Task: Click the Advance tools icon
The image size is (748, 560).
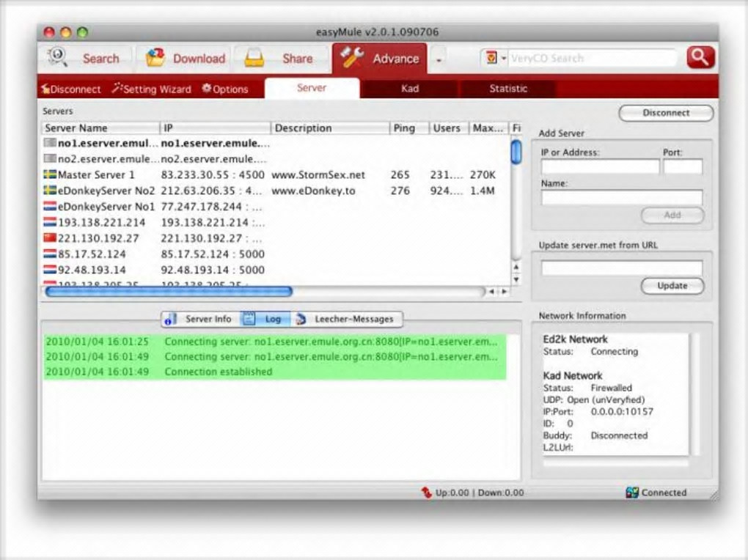Action: tap(352, 58)
